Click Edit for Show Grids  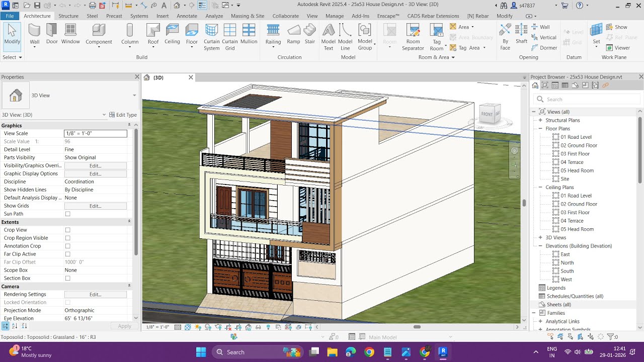tap(96, 206)
